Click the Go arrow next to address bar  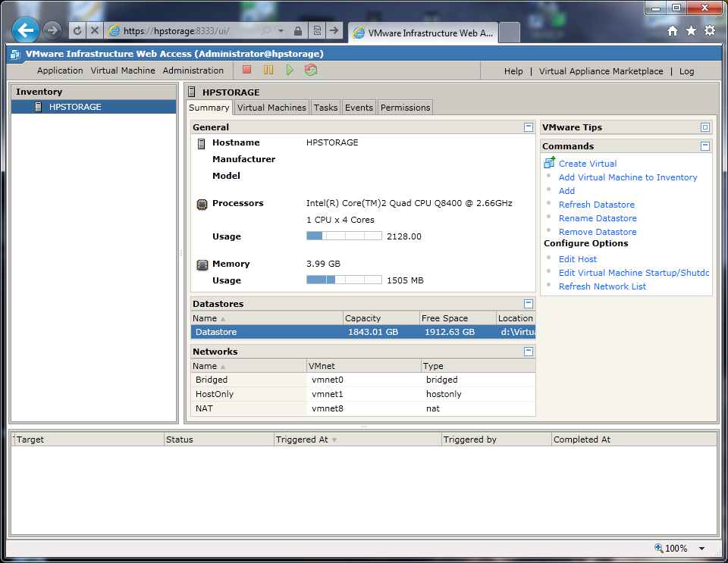[x=334, y=31]
